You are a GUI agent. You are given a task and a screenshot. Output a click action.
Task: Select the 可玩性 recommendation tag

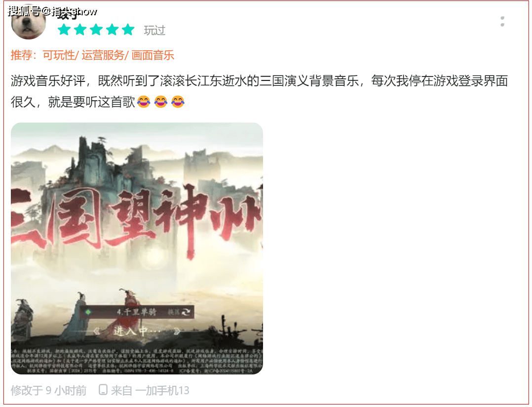(x=59, y=55)
